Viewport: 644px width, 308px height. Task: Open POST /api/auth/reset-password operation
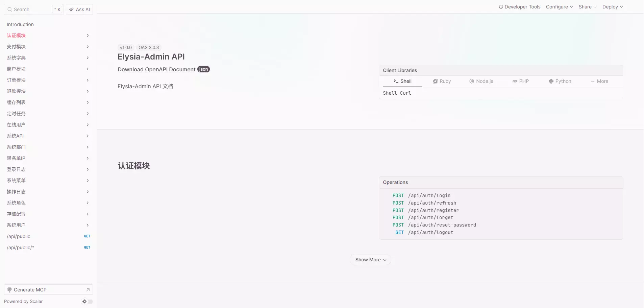point(434,225)
